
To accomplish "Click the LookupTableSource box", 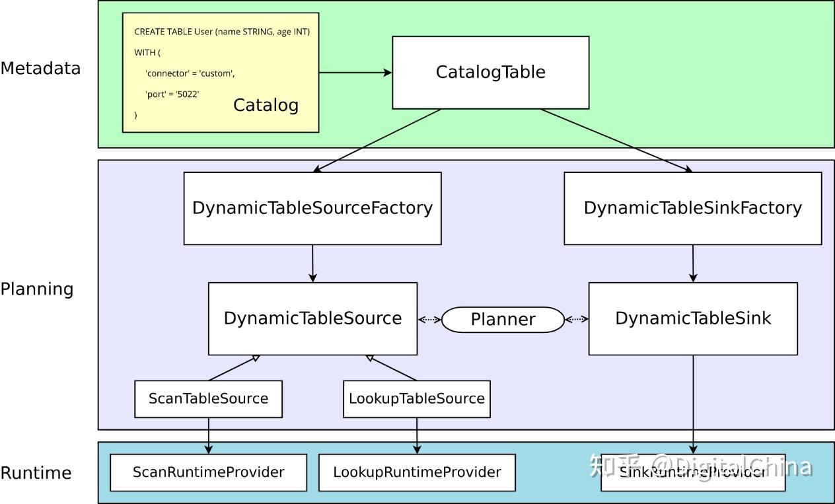I will click(416, 398).
